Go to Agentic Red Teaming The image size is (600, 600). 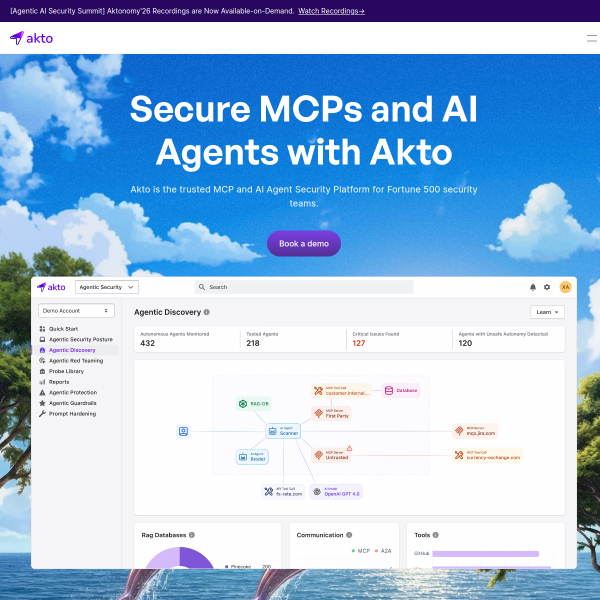pyautogui.click(x=76, y=360)
